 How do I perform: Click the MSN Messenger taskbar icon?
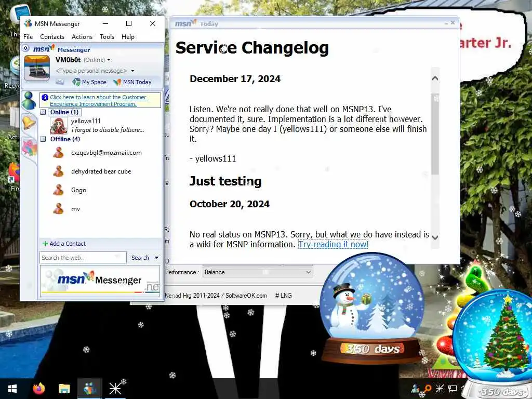[x=89, y=389]
